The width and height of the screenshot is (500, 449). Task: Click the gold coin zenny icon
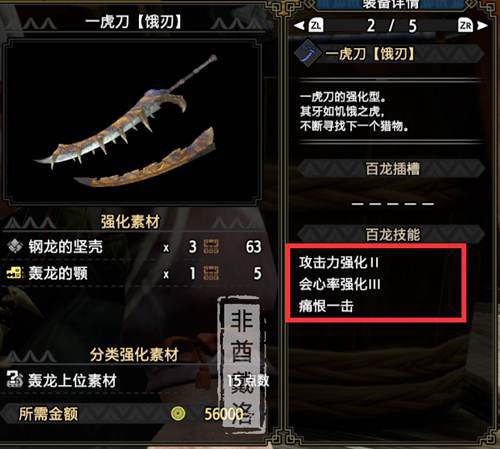tap(178, 414)
